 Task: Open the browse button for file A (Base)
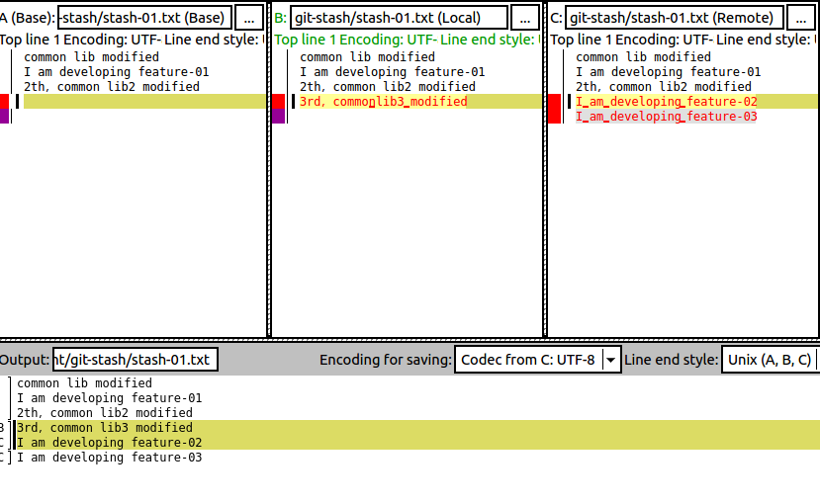click(x=249, y=18)
